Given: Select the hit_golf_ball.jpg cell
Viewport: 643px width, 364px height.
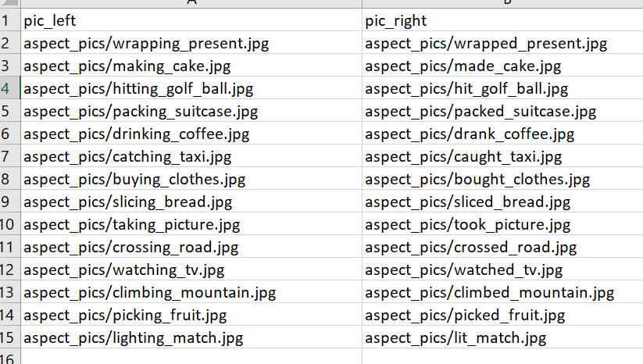Looking at the screenshot, I should pos(466,89).
